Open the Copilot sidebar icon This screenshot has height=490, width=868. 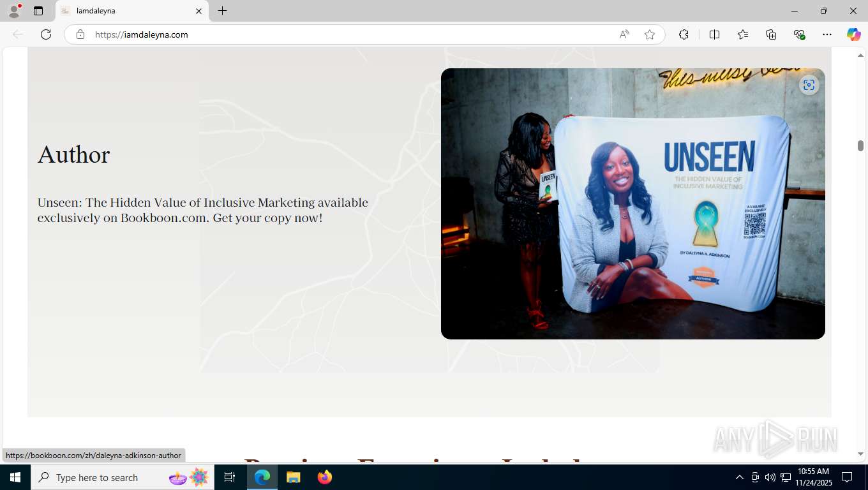click(x=854, y=34)
